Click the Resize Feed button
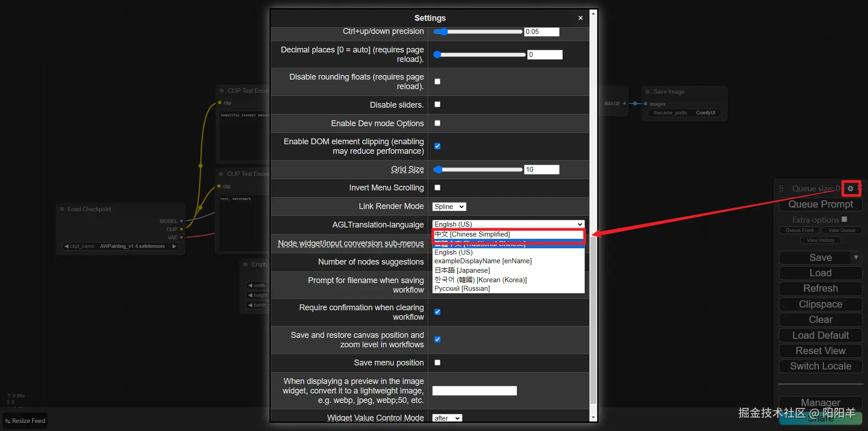 tap(25, 421)
